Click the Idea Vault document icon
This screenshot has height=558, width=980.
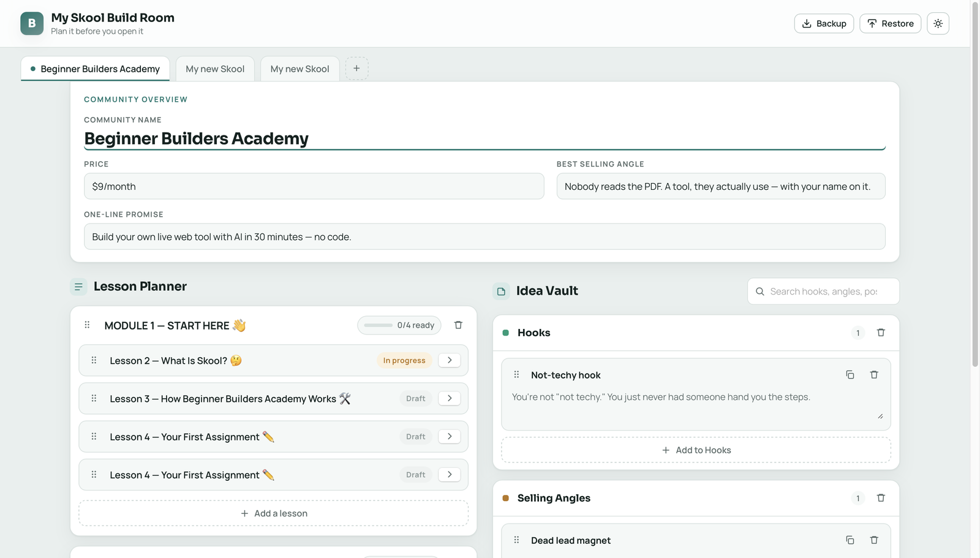501,291
